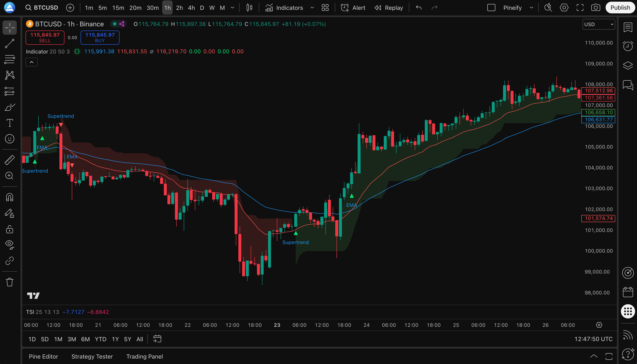
Task: Click the trash remove objects icon
Action: coord(9,282)
